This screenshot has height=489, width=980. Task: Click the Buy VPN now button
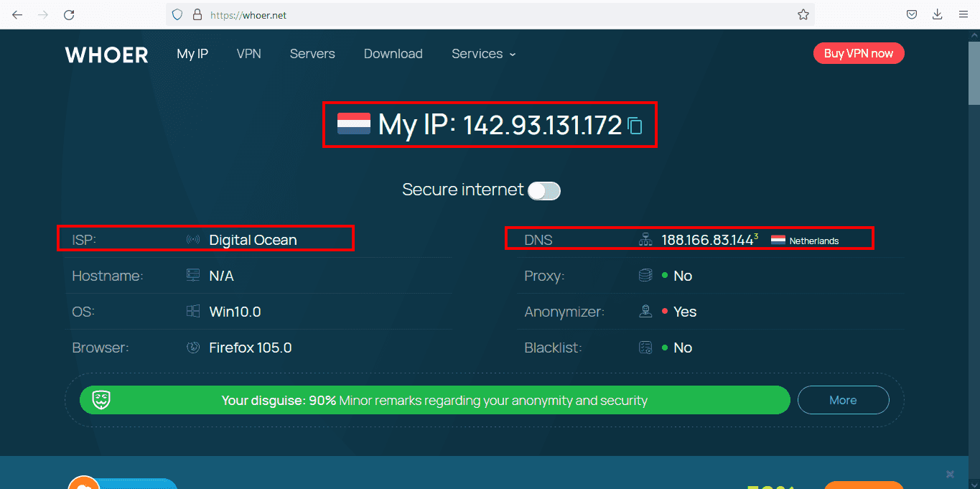coord(859,53)
